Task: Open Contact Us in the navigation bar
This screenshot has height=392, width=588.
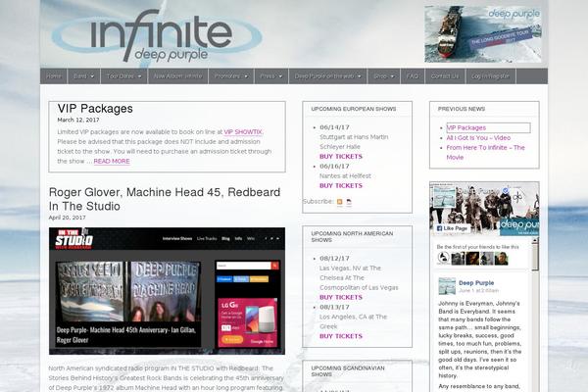Action: (x=445, y=76)
